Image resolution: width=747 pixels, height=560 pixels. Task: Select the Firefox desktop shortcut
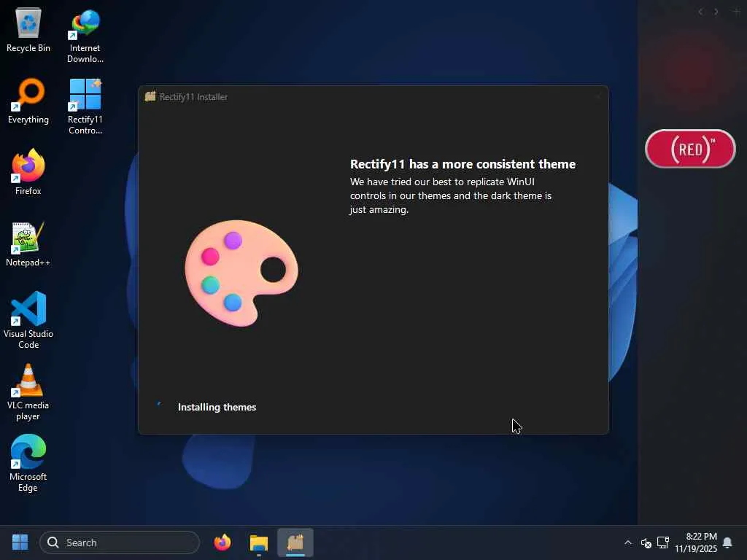pyautogui.click(x=28, y=172)
